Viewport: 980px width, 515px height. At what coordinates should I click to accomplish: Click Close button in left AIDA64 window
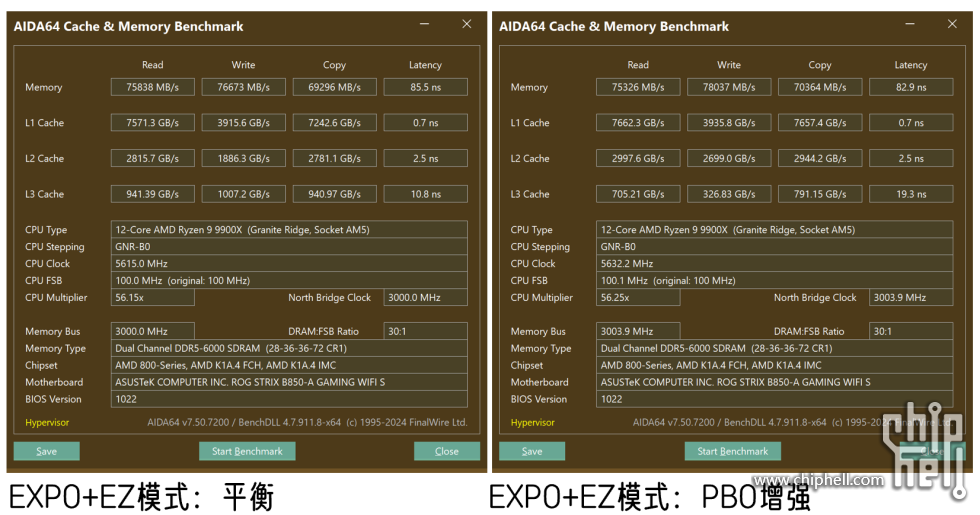[x=446, y=451]
